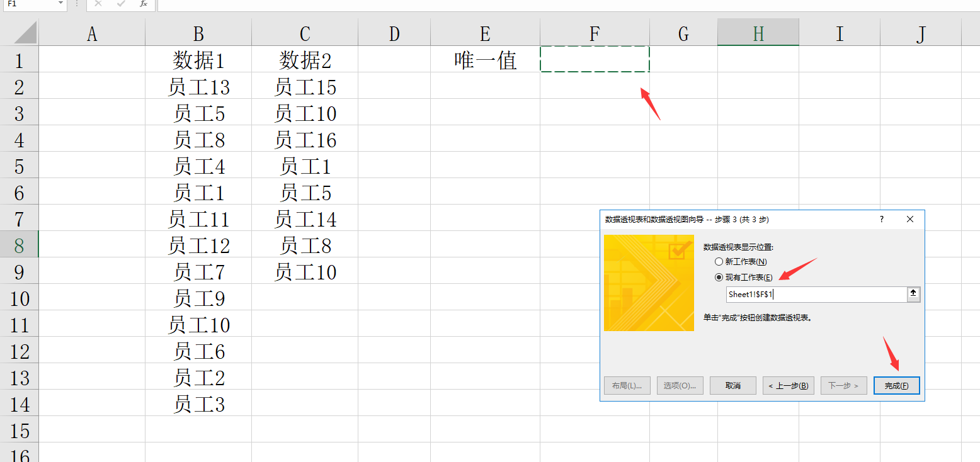This screenshot has height=462, width=980.
Task: Click cell containing 员工6
Action: 198,351
